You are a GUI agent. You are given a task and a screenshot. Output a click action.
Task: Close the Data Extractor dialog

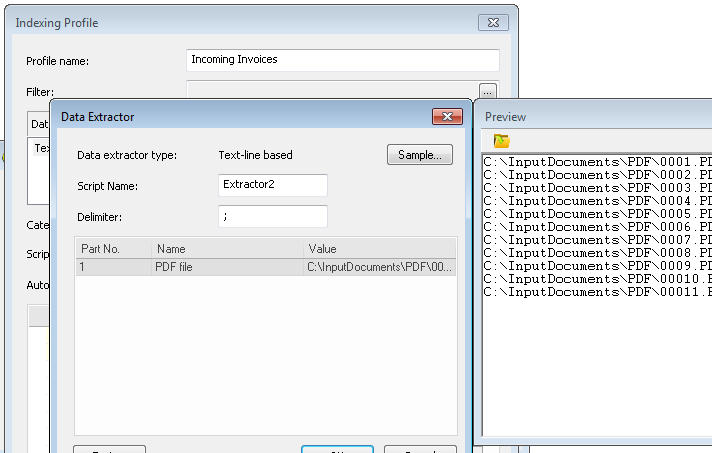pos(447,117)
